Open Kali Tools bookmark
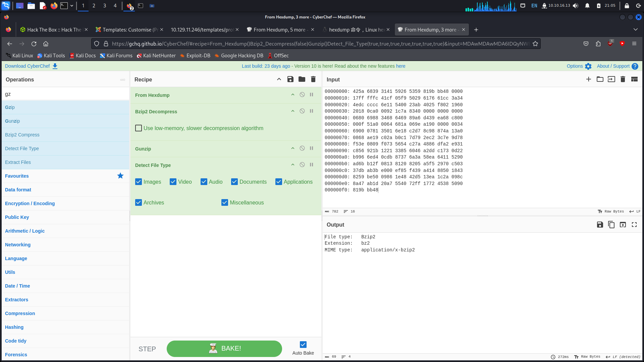 [51, 56]
